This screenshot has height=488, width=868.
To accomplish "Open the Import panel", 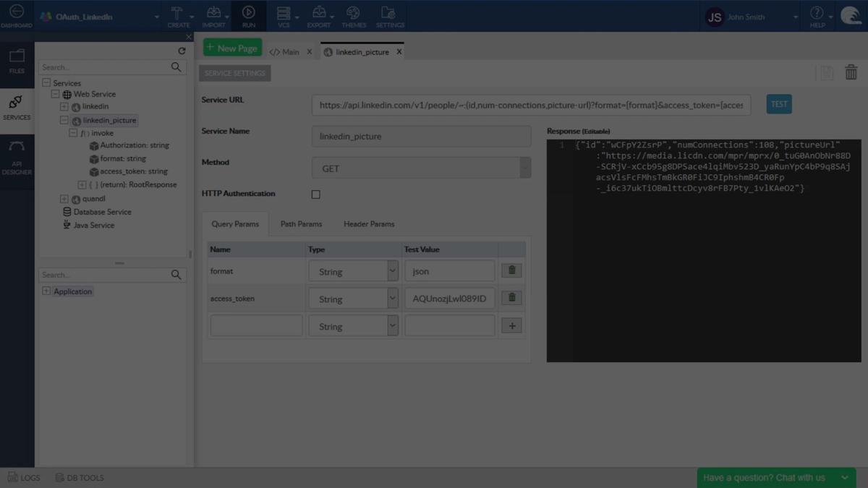I will 214,13.
